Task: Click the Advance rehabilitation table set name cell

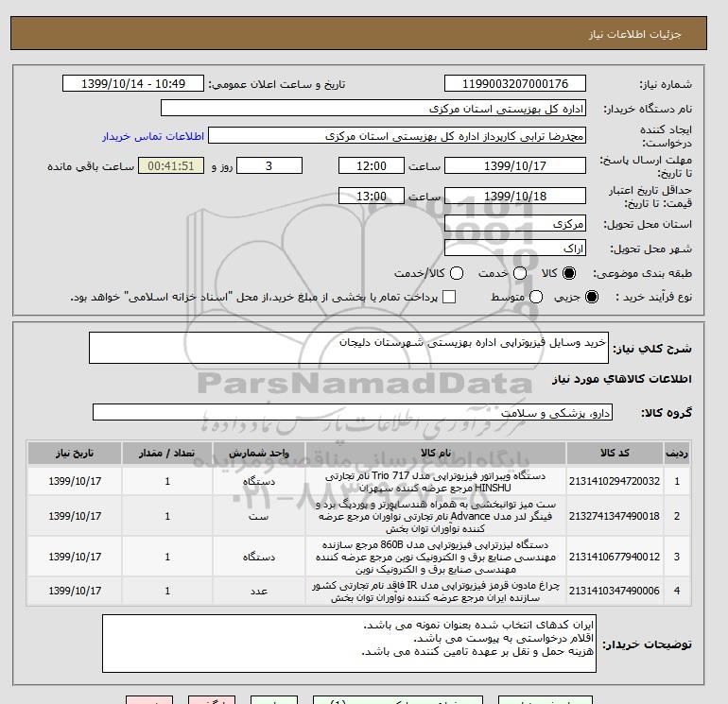Action: (x=436, y=516)
